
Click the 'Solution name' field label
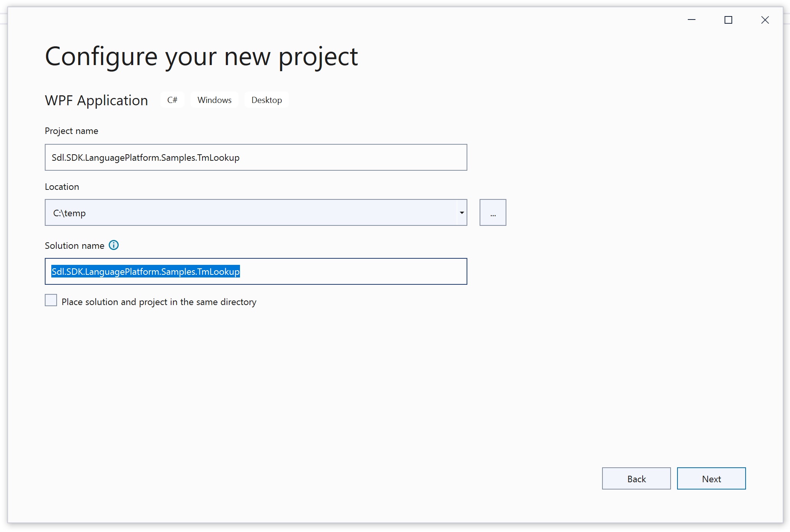point(75,246)
